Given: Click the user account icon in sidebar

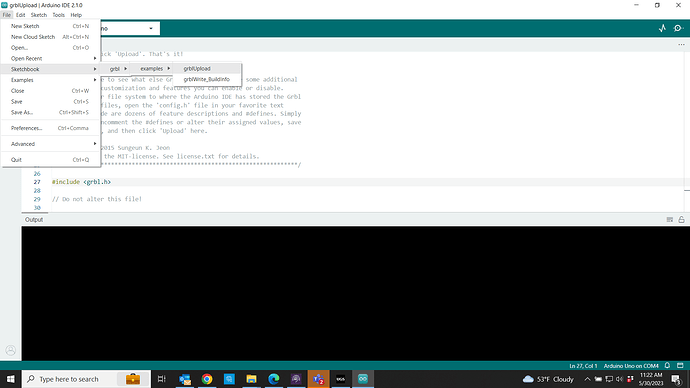Looking at the screenshot, I should tap(11, 350).
